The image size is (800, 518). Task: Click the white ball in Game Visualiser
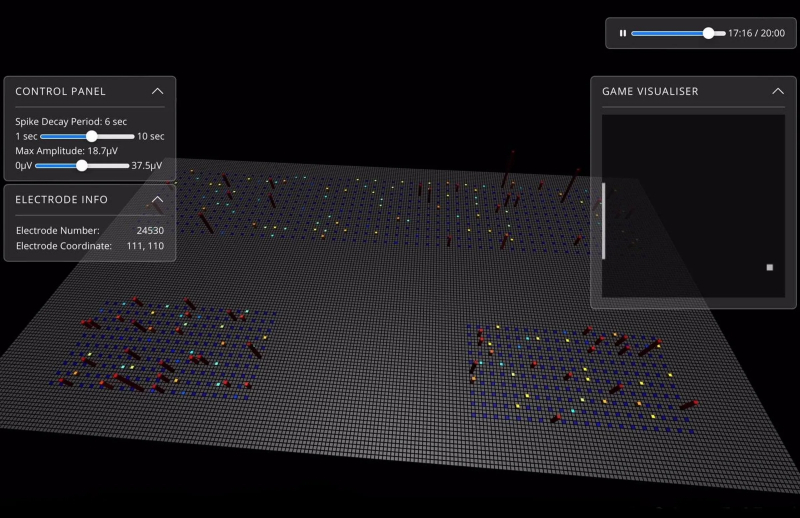tap(769, 268)
